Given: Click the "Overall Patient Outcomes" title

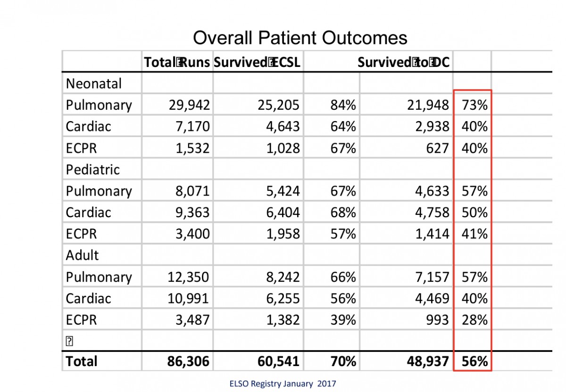Looking at the screenshot, I should [300, 38].
